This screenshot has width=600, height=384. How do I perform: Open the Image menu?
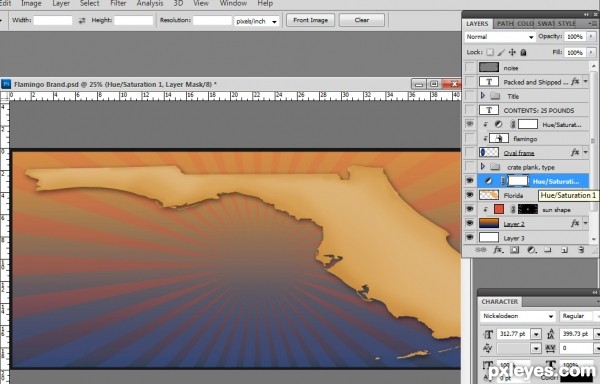pyautogui.click(x=31, y=3)
